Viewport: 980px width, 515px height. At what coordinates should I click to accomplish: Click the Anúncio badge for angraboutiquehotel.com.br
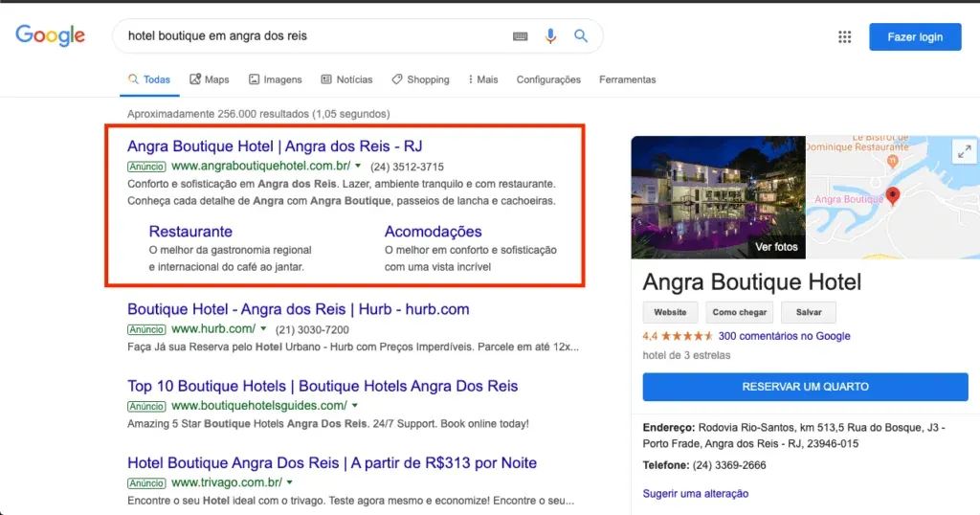146,167
